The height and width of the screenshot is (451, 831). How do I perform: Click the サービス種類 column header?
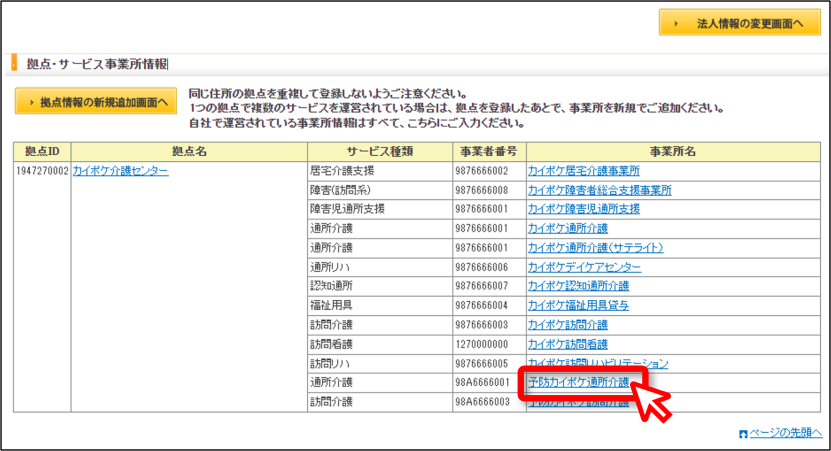(x=379, y=152)
